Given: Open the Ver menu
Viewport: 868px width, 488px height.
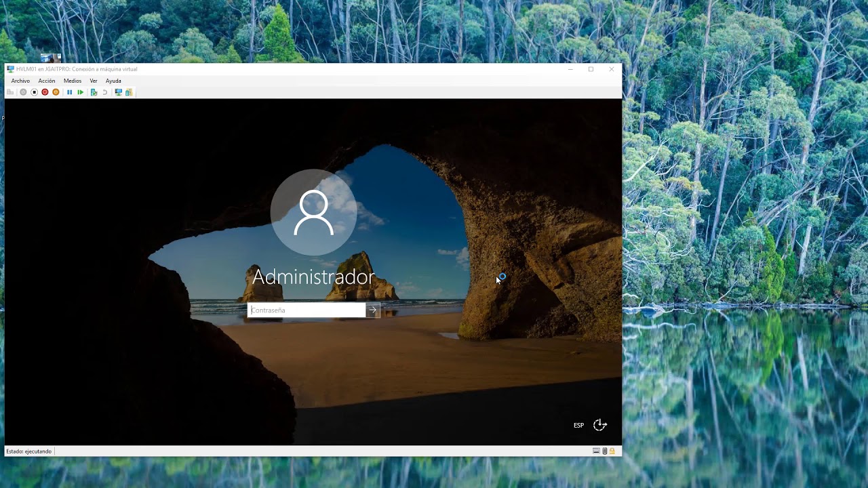Looking at the screenshot, I should 94,81.
